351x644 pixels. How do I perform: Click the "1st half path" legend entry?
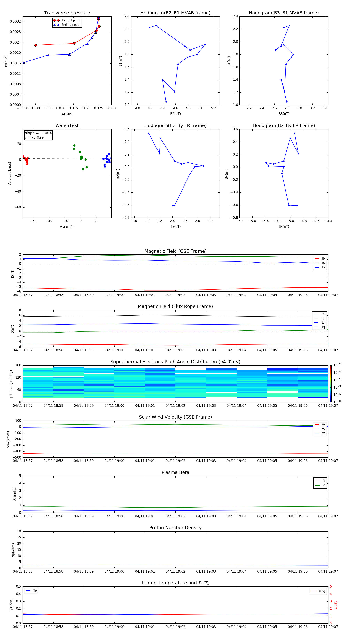point(67,20)
